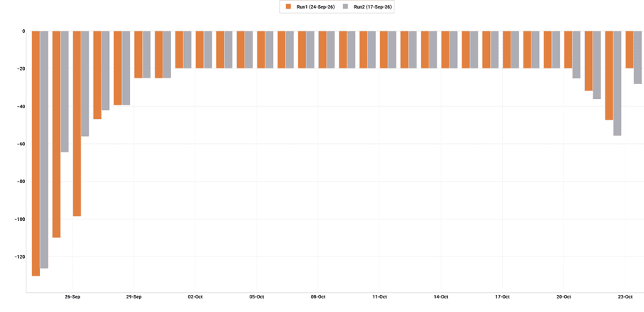
Task: Click the gray Run2 legend color swatch
Action: 345,6
